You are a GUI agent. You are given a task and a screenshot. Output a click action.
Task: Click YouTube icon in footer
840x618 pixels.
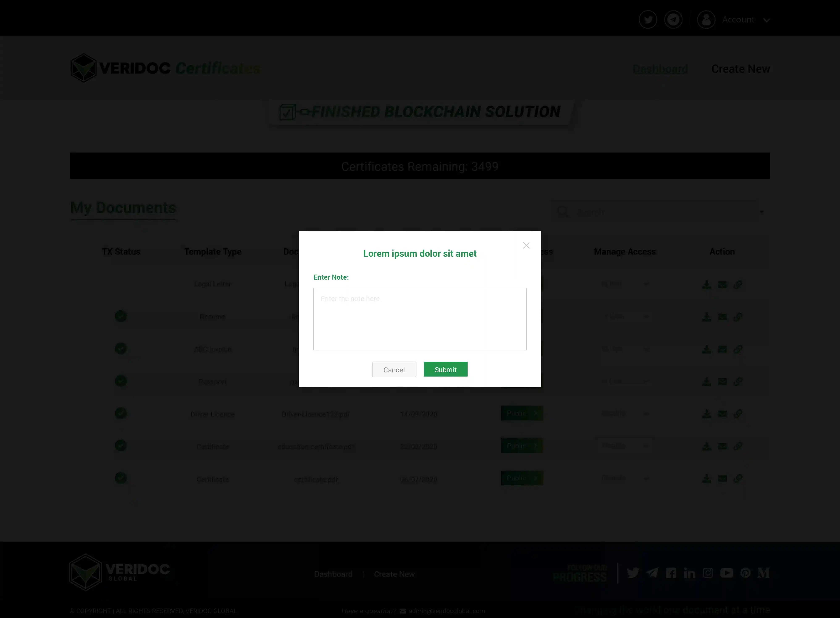[x=726, y=573]
